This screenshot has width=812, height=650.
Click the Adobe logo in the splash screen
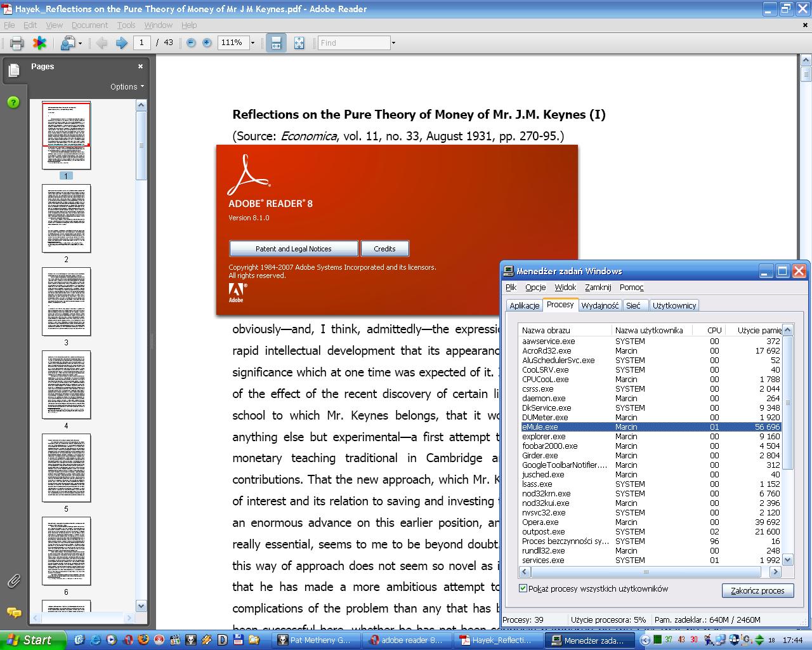click(237, 293)
